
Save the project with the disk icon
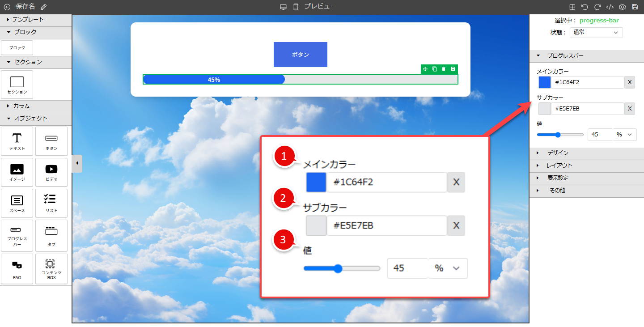(635, 7)
